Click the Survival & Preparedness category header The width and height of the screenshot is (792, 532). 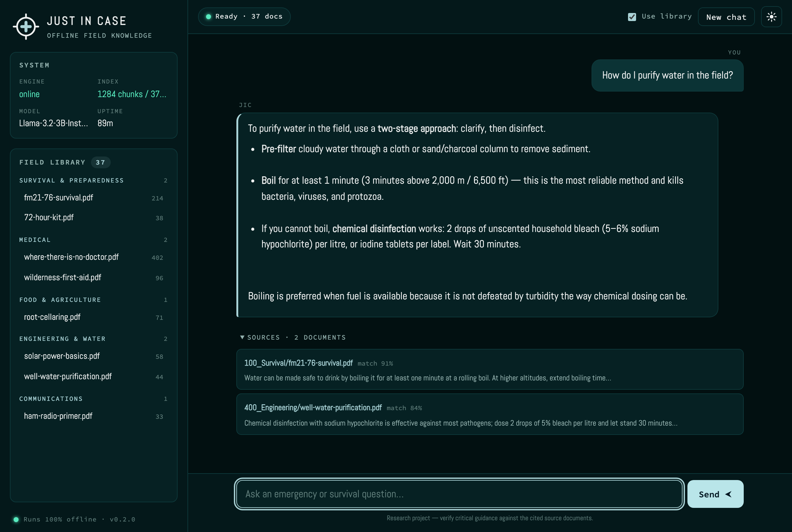coord(94,181)
